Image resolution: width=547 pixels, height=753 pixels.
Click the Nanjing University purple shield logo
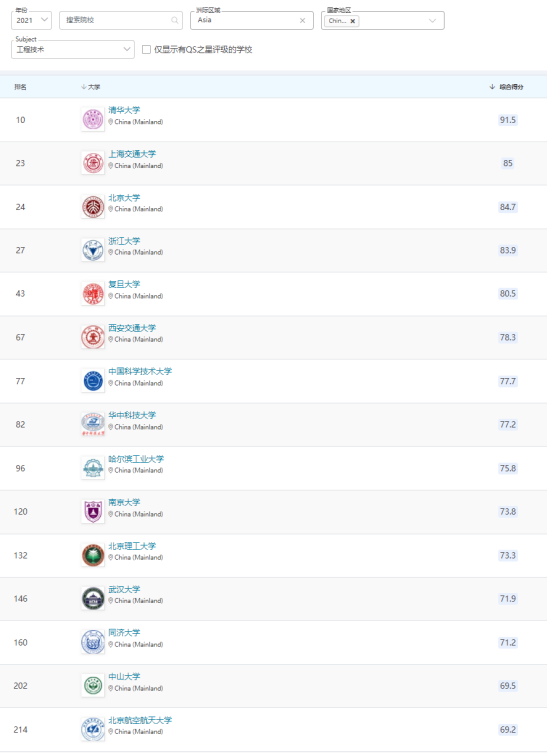93,511
